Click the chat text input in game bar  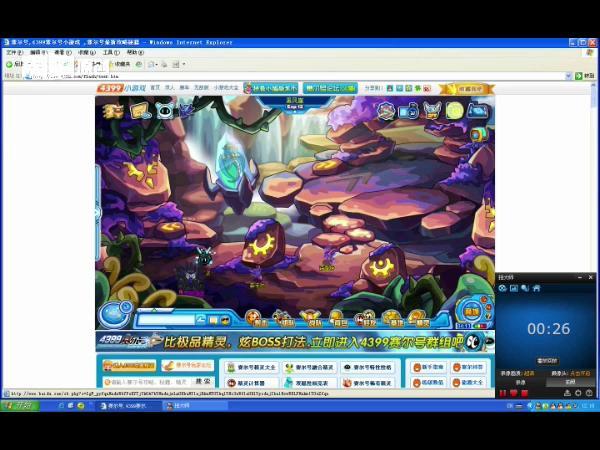[166, 320]
